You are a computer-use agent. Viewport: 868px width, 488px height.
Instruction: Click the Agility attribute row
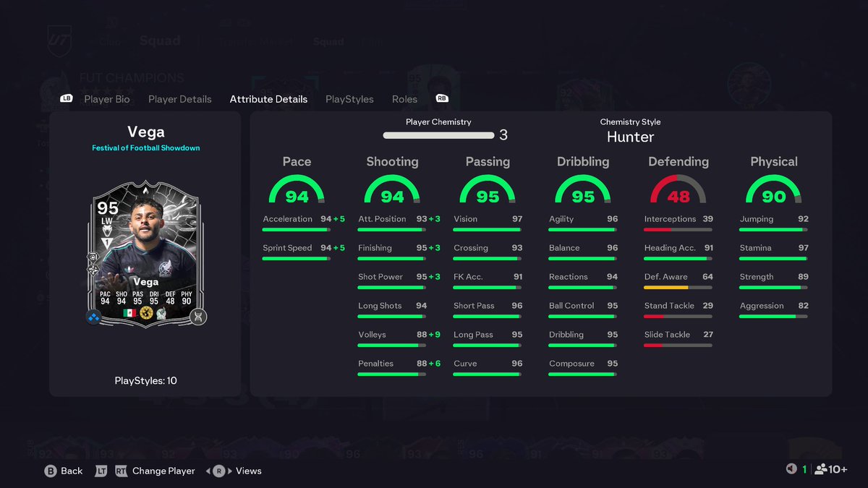tap(583, 222)
